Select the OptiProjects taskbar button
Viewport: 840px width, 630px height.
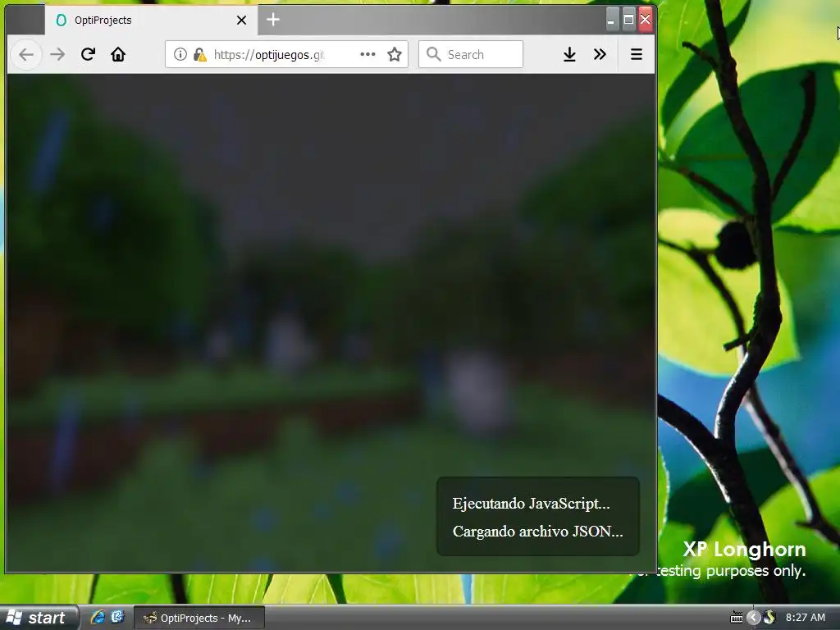pos(199,618)
